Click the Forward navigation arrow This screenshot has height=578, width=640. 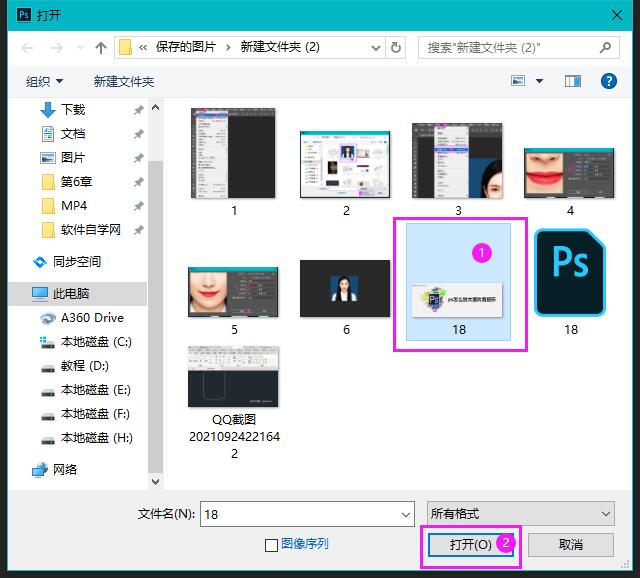tap(56, 48)
